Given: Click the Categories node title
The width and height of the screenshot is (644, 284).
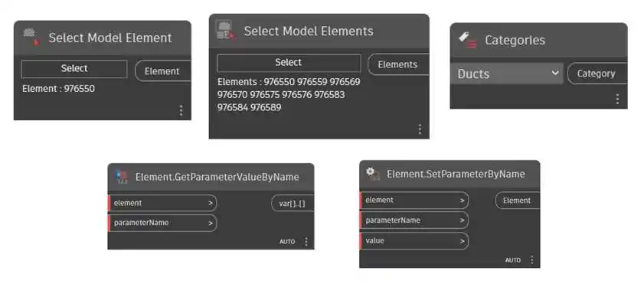Looking at the screenshot, I should click(515, 41).
